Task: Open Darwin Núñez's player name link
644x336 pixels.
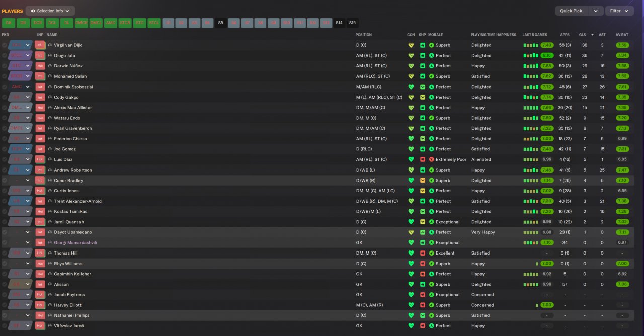Action: click(68, 66)
